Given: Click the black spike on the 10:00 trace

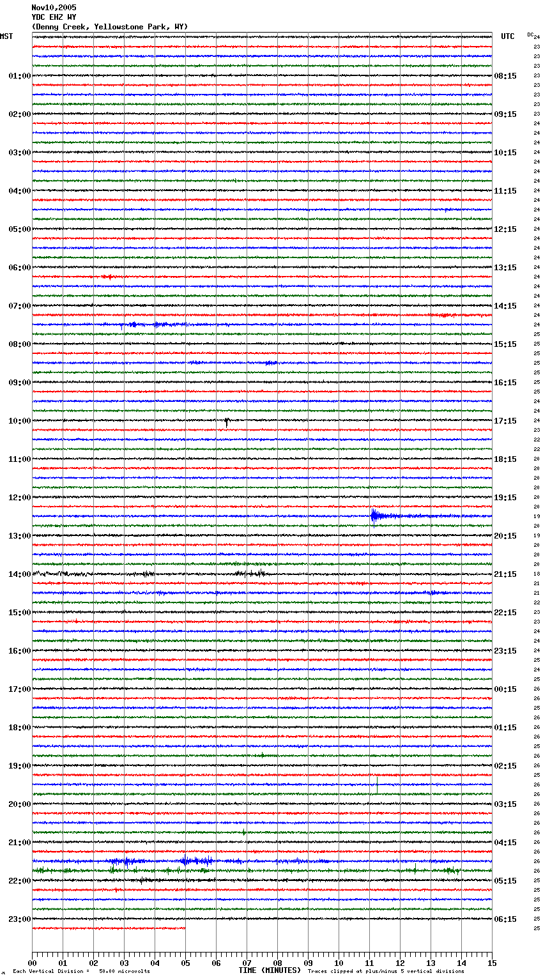Looking at the screenshot, I should pos(227,422).
